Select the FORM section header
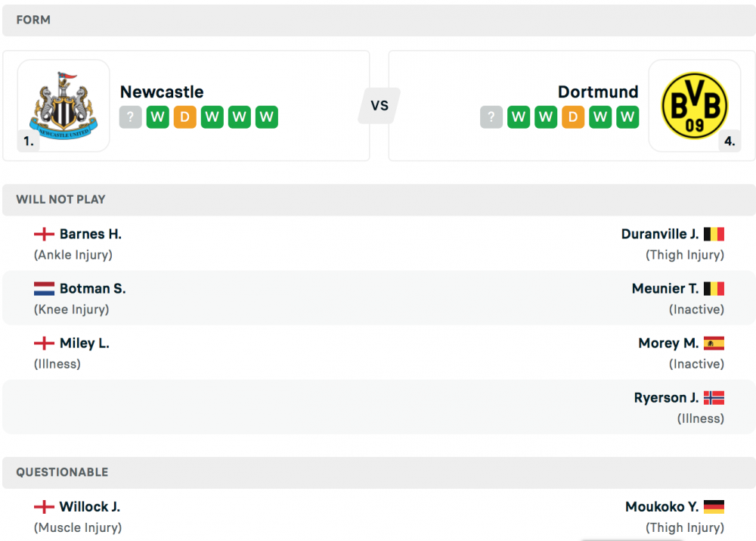 pos(379,20)
